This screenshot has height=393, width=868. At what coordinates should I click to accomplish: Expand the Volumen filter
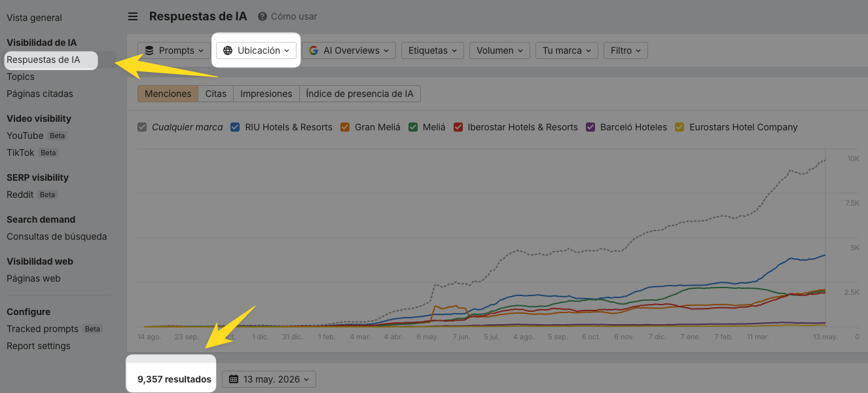(499, 50)
